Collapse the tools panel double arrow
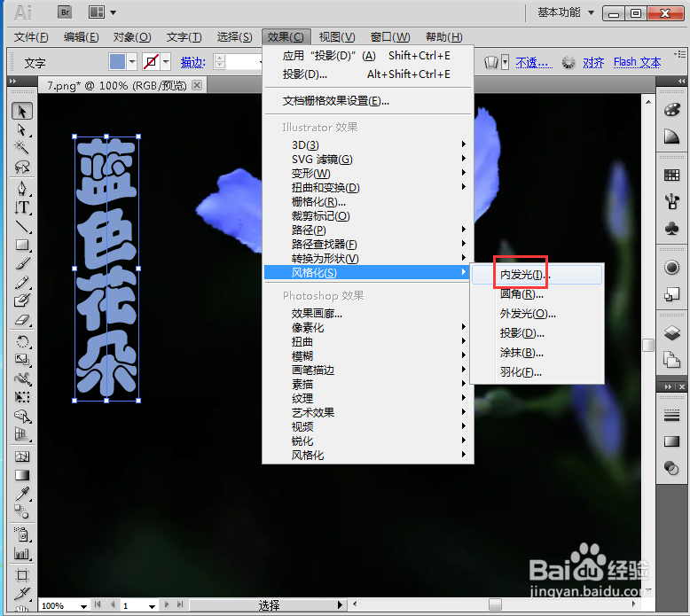Viewport: 690px width, 616px height. [x=12, y=82]
